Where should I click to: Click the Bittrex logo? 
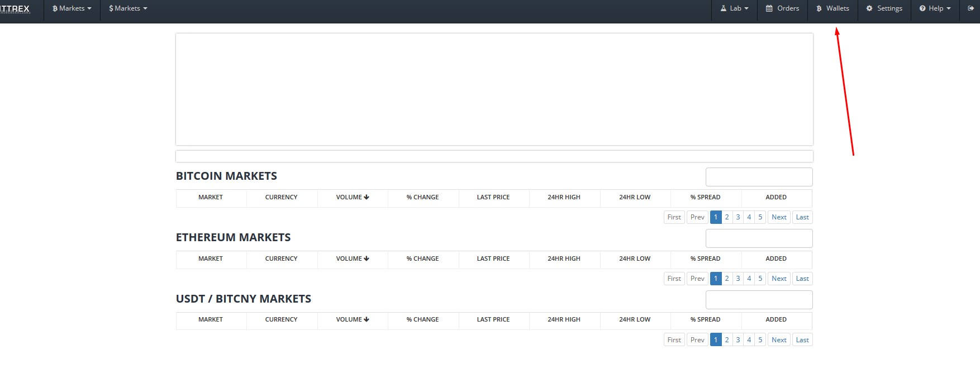coord(15,9)
